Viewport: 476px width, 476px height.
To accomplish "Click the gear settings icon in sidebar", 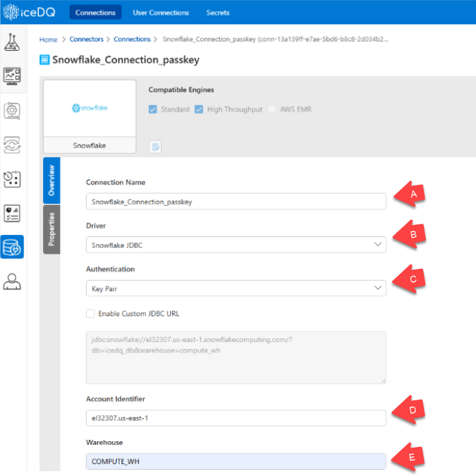I will [x=13, y=110].
